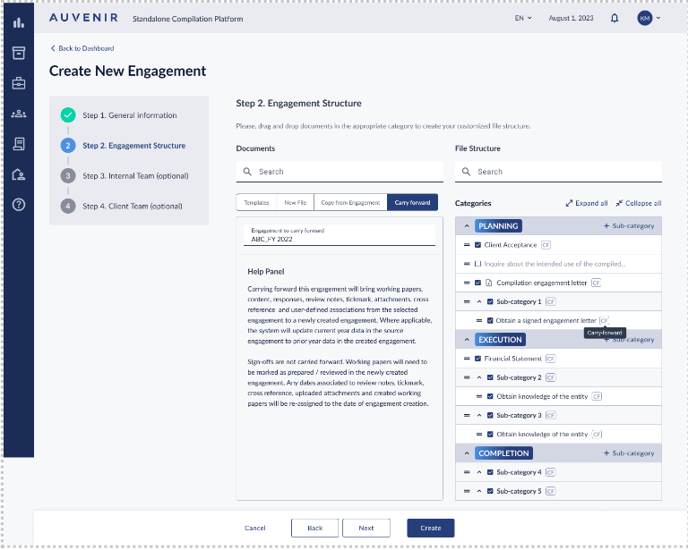The height and width of the screenshot is (550, 688).
Task: Toggle the Financial Statement checkbox
Action: pyautogui.click(x=479, y=358)
